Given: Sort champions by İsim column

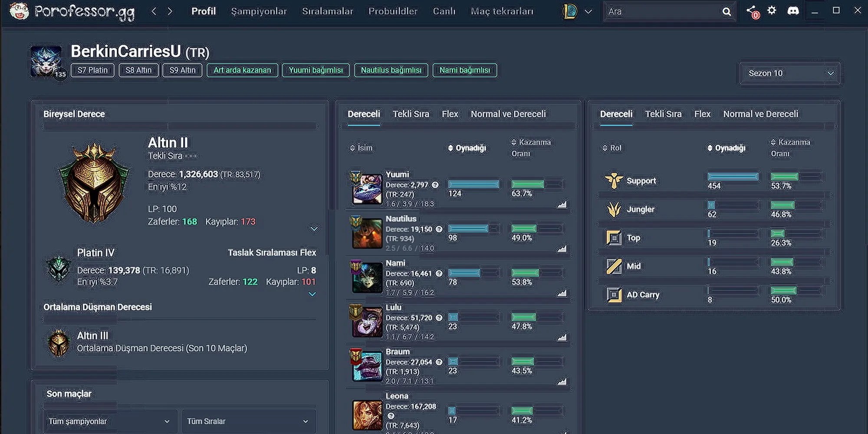Looking at the screenshot, I should 361,148.
